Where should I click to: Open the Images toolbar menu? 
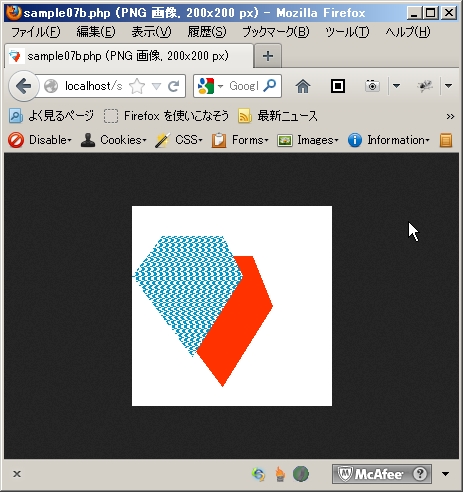click(x=308, y=140)
